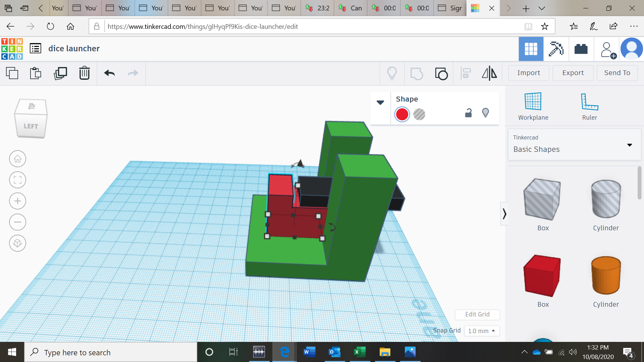Collapse the Shape panel with its arrow
Screen dimensions: 644x362
pos(380,103)
